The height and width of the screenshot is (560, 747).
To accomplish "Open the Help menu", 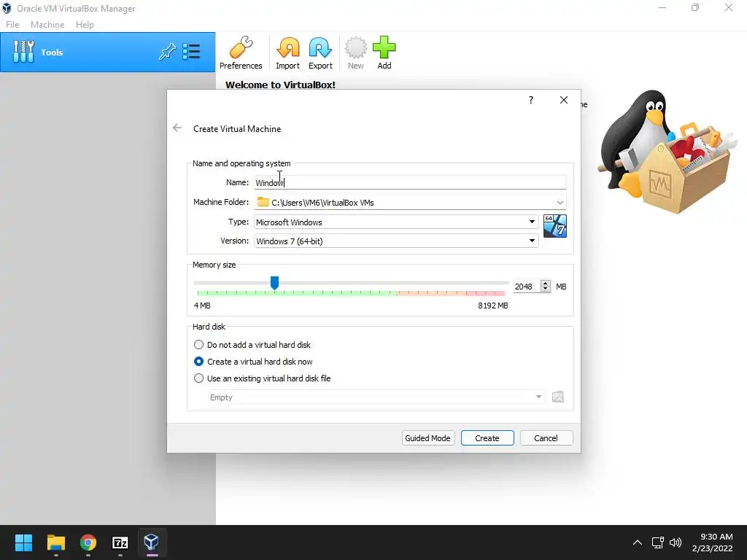I will (85, 24).
